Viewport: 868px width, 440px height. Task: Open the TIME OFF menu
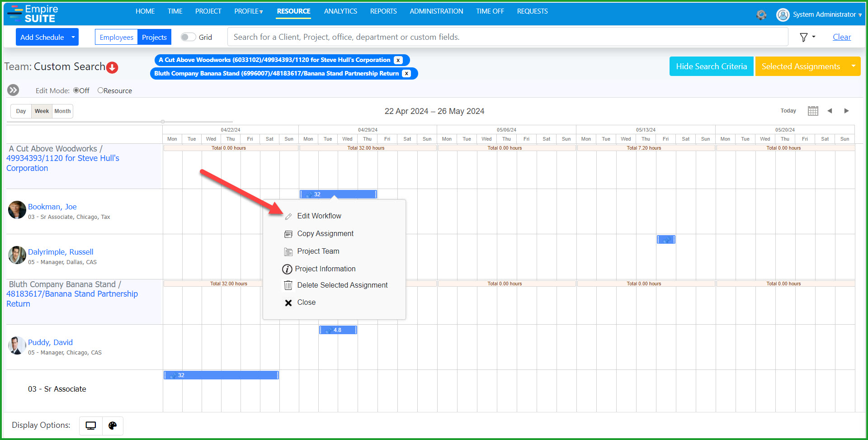[x=490, y=11]
